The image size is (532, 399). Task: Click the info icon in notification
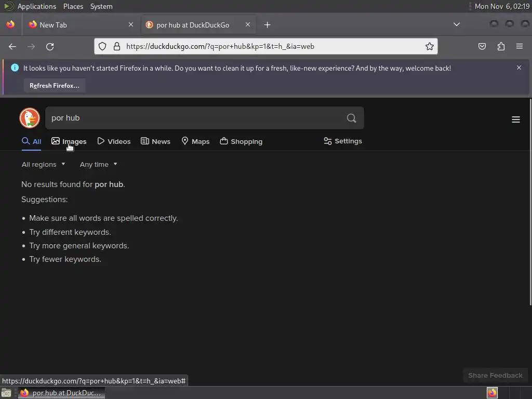(15, 68)
